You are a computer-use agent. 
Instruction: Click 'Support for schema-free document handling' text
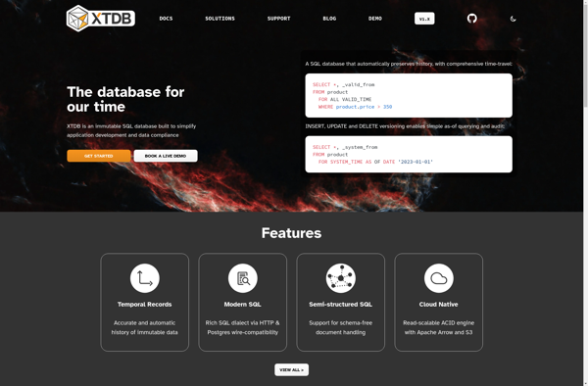point(340,327)
